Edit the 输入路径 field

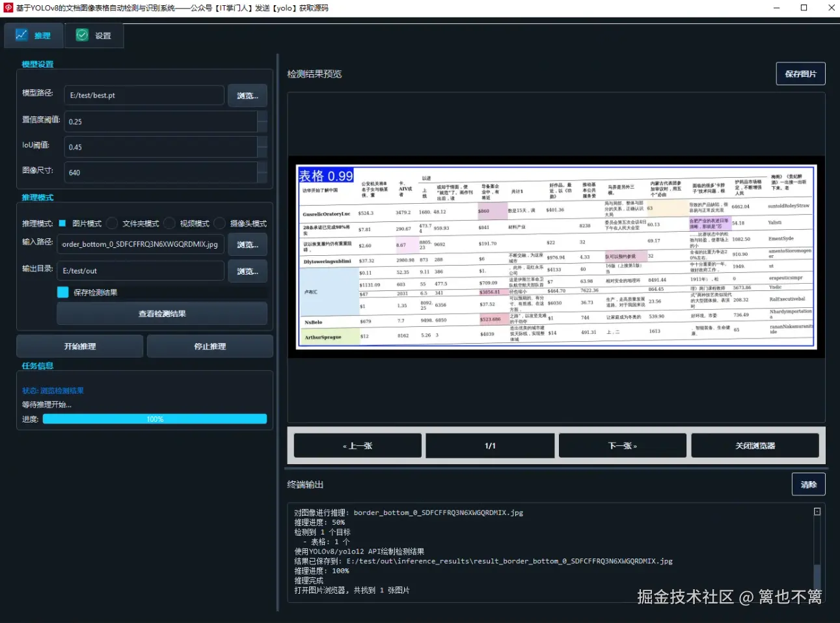click(141, 244)
